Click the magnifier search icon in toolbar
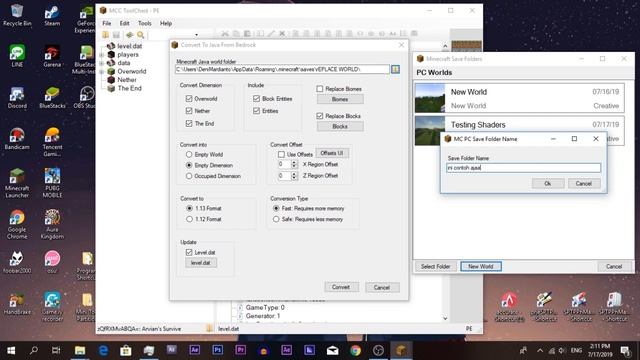 pos(141,35)
